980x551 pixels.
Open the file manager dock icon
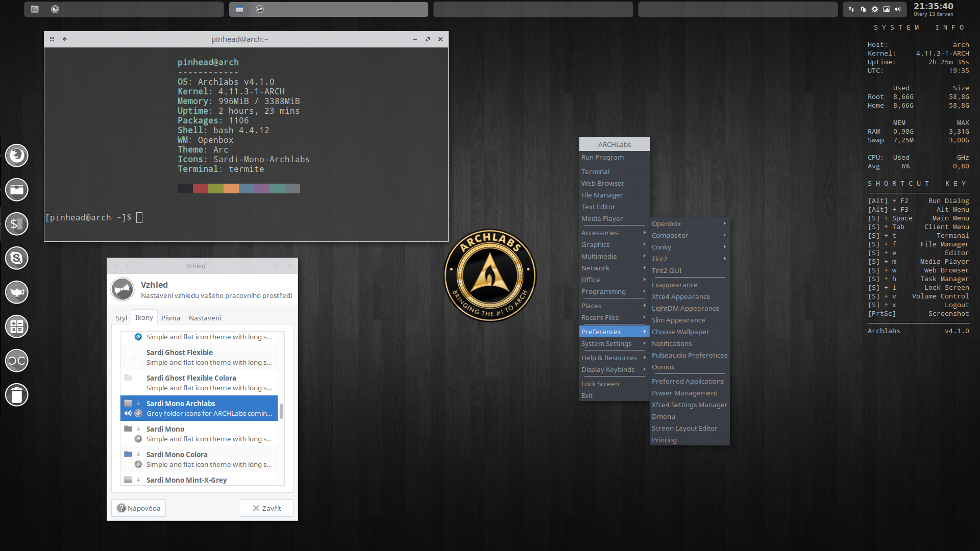(x=17, y=189)
